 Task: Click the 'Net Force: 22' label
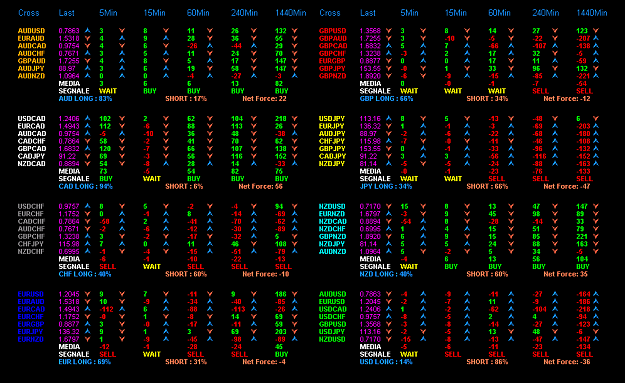tap(264, 98)
